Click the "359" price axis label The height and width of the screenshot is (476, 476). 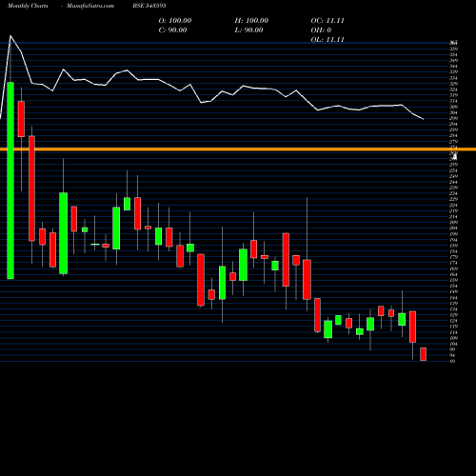tap(453, 49)
